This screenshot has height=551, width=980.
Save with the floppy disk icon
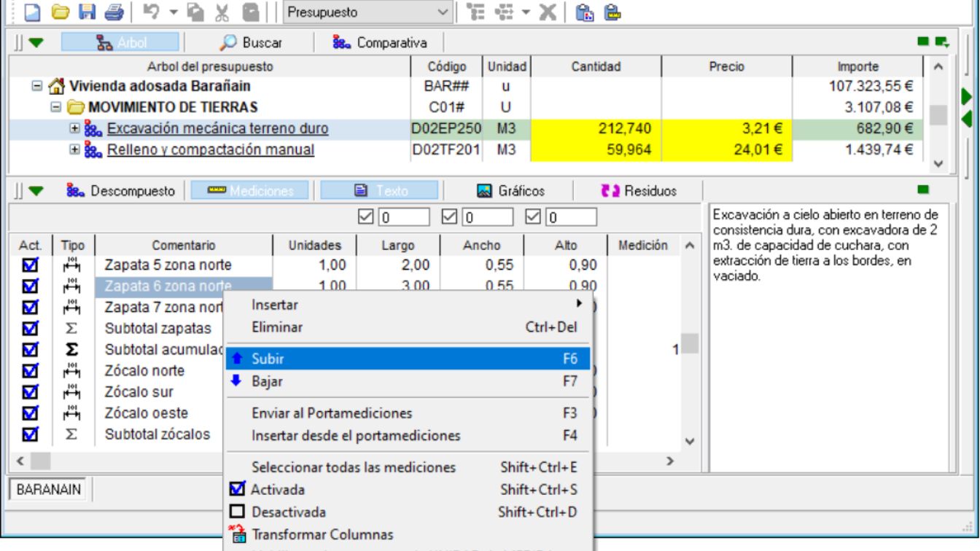(x=87, y=12)
